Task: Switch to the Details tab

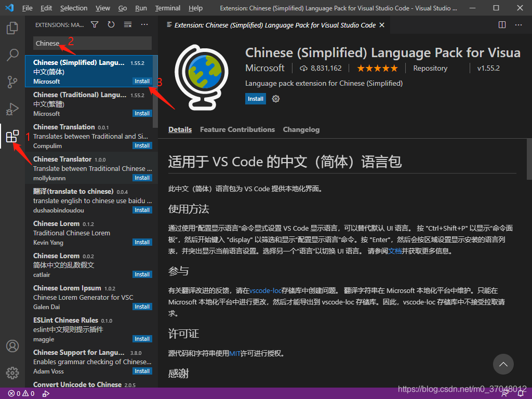Action: [180, 129]
